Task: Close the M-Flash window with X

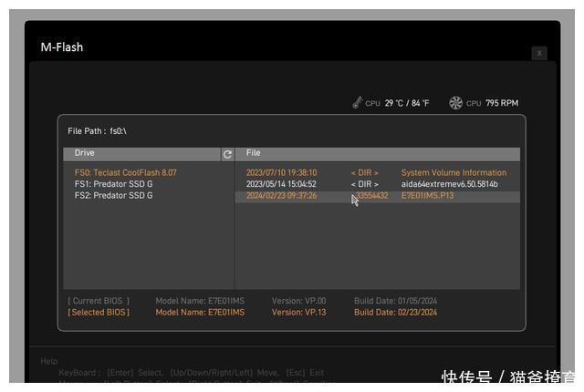Action: [x=539, y=53]
